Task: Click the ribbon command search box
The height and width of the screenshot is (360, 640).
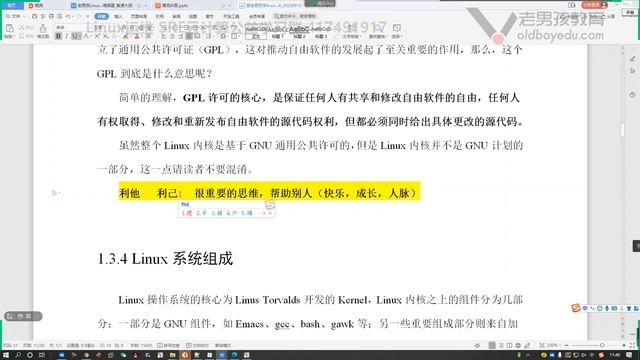Action: (297, 16)
